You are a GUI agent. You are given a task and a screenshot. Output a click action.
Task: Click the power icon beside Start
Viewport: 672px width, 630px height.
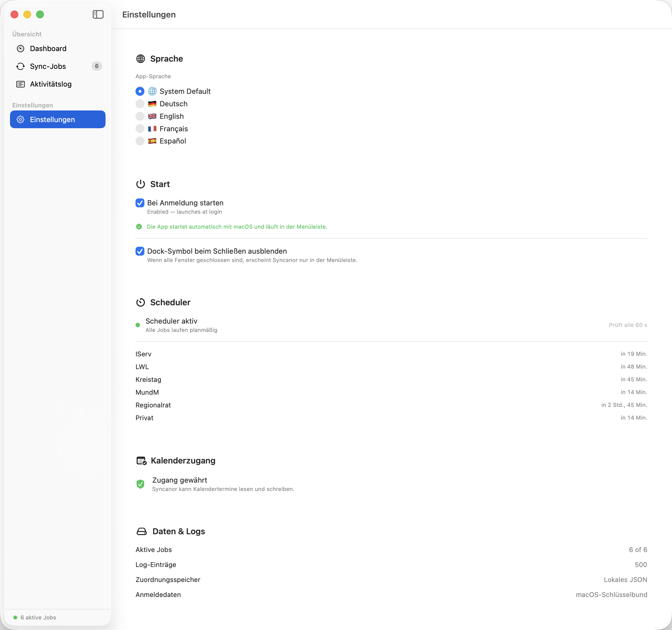141,184
